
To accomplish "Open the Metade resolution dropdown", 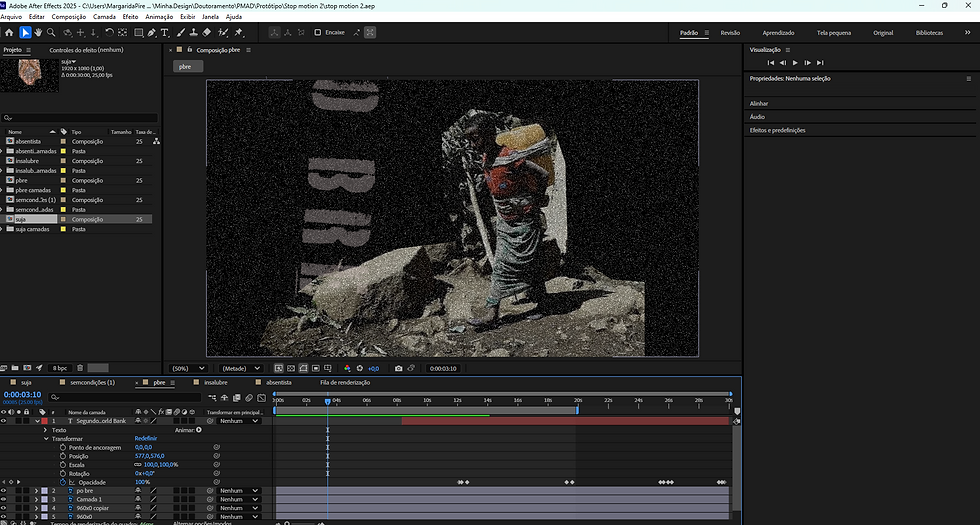I will (240, 369).
